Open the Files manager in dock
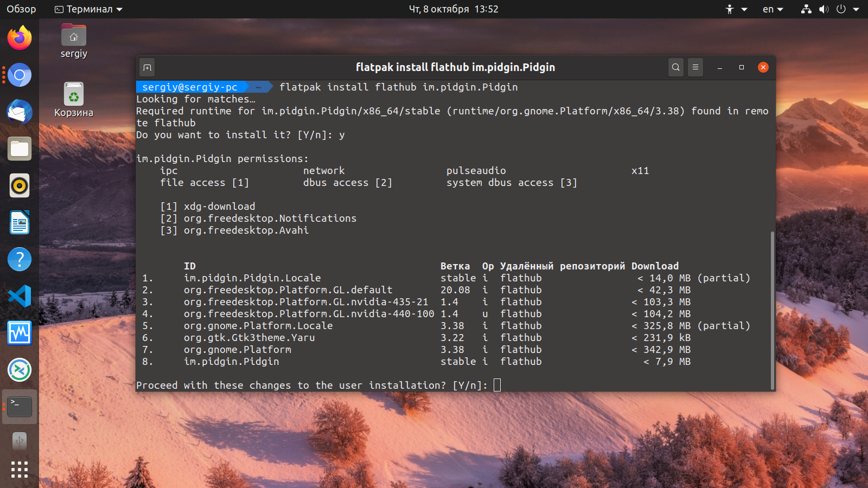The height and width of the screenshot is (488, 868). pyautogui.click(x=20, y=149)
